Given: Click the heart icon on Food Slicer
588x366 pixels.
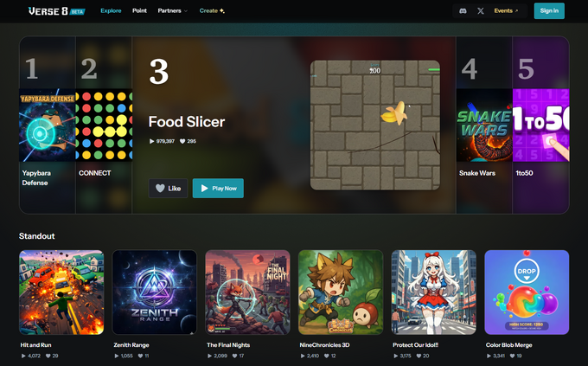Looking at the screenshot, I should point(182,142).
